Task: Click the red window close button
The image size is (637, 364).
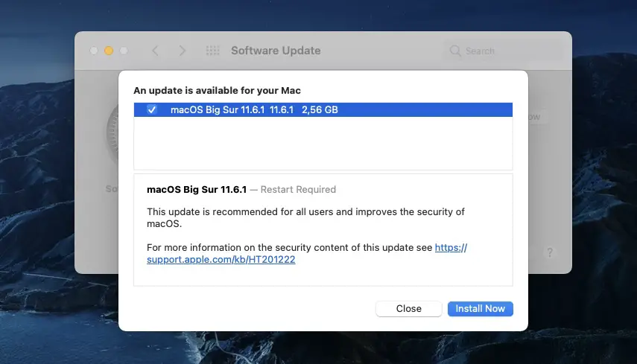Action: pyautogui.click(x=94, y=51)
